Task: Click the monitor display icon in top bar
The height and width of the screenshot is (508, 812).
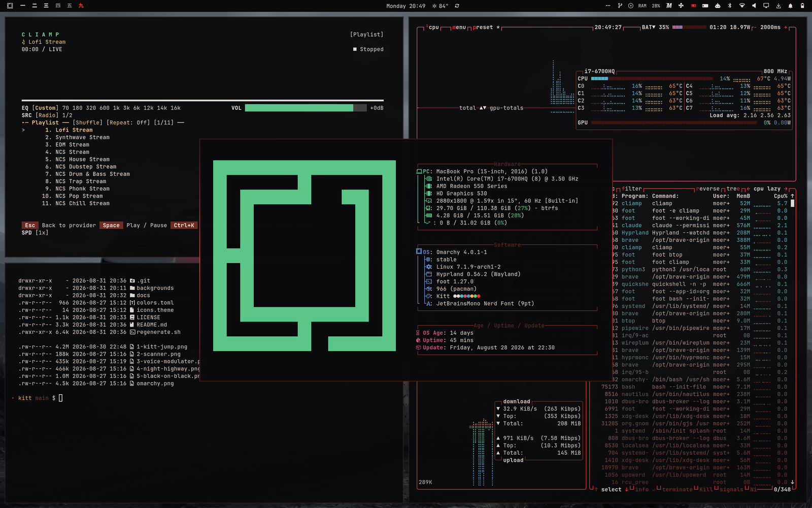Action: 766,6
